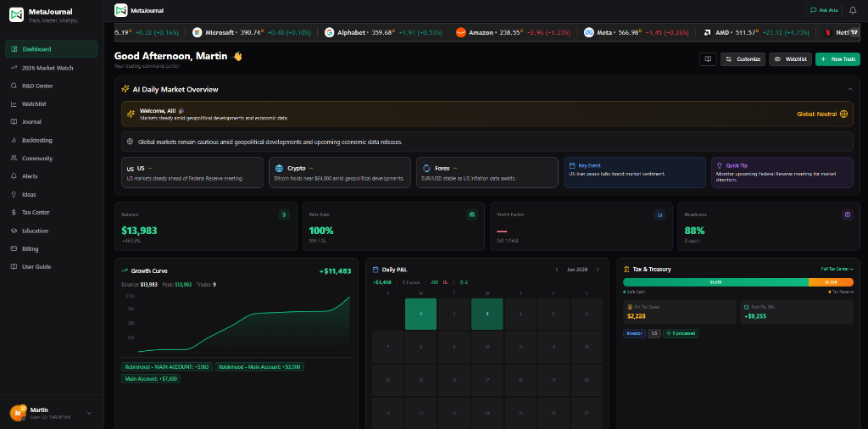Click the Est. Tax Owed card
The image size is (868, 429).
point(680,312)
